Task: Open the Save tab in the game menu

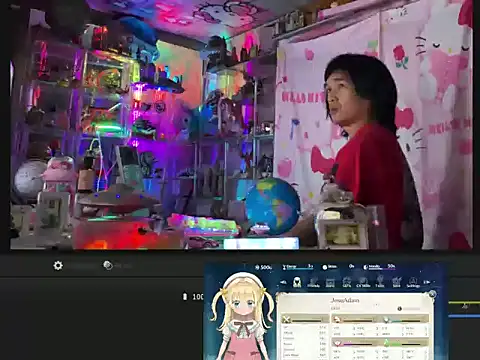Action: tap(396, 282)
